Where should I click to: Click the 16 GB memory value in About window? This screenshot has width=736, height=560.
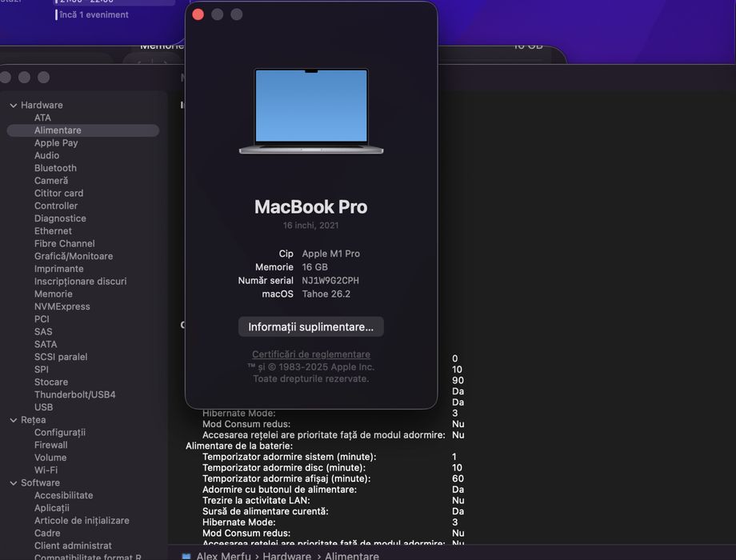click(314, 267)
